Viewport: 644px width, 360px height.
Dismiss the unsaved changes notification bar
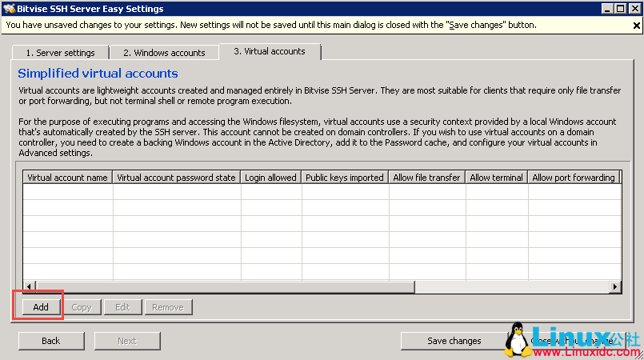coord(636,26)
